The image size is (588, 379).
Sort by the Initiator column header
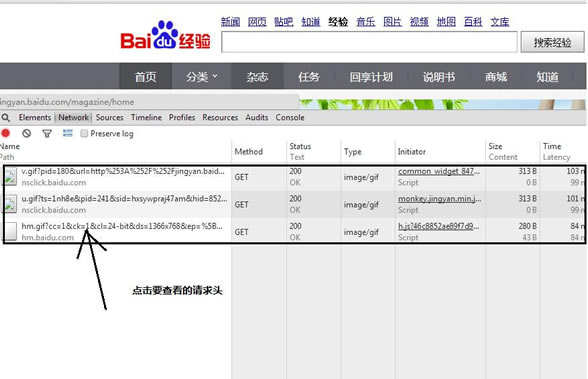[440, 151]
